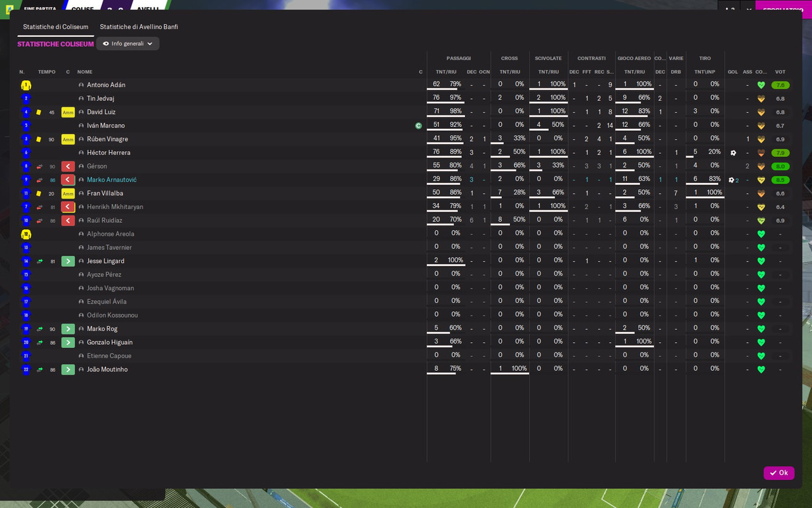Click the DRB dribbles column header
Screen dimensions: 812x508
tap(676, 72)
